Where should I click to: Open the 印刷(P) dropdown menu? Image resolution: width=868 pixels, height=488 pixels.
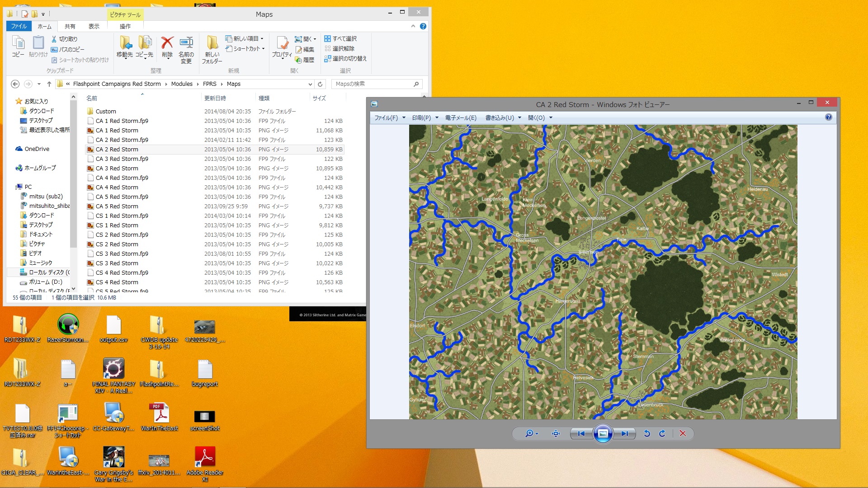coord(425,117)
